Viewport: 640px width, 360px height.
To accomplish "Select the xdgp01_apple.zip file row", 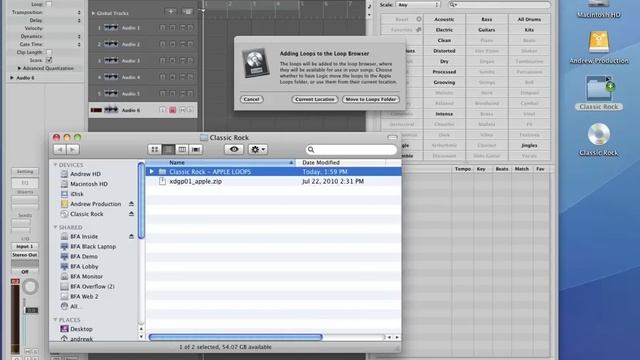I will point(273,181).
